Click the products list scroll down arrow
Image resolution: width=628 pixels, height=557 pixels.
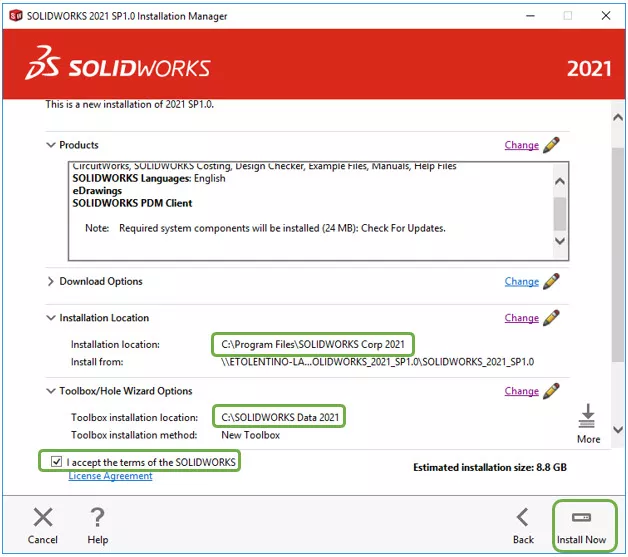click(560, 241)
